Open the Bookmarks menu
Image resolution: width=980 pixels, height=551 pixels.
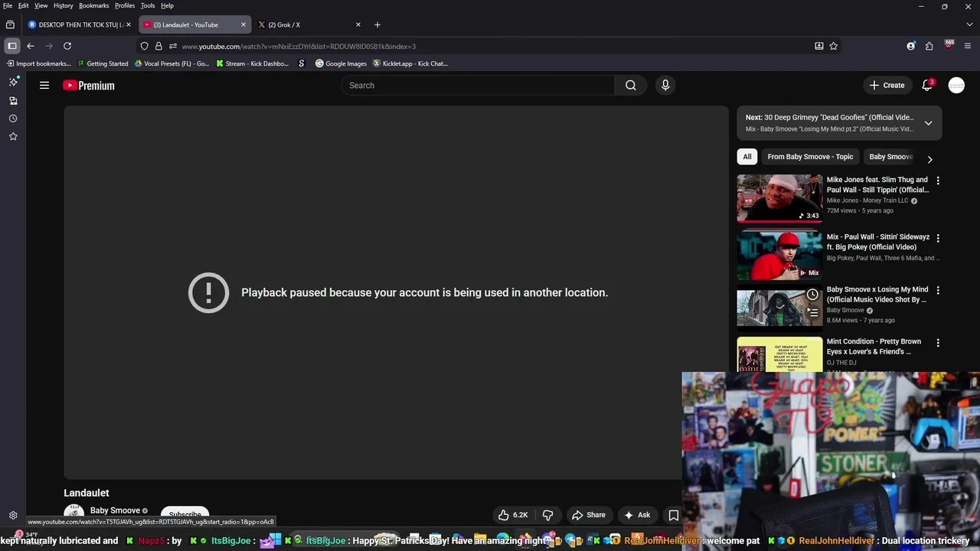coord(93,5)
